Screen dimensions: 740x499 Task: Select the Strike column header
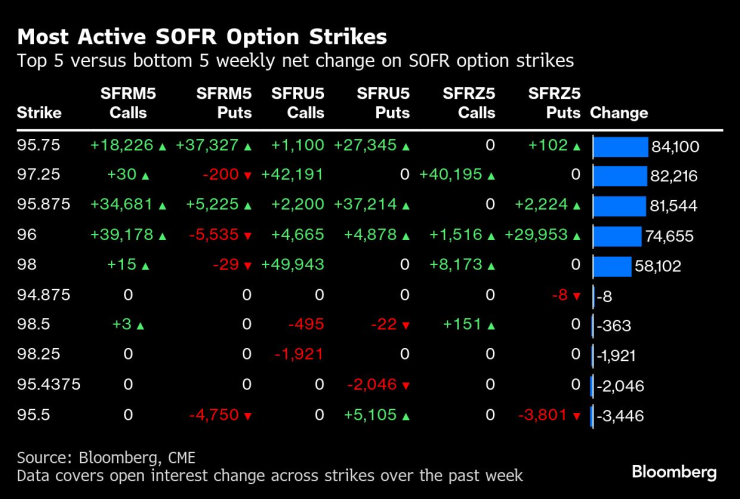coord(39,113)
